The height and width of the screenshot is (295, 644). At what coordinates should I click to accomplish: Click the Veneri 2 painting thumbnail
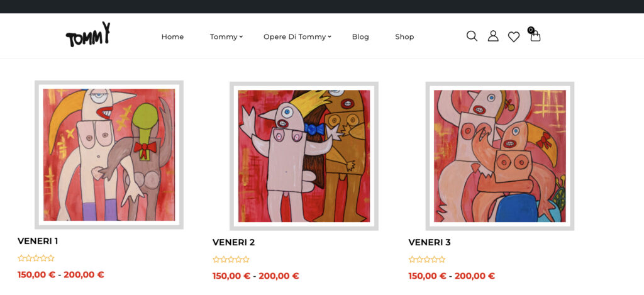click(304, 156)
